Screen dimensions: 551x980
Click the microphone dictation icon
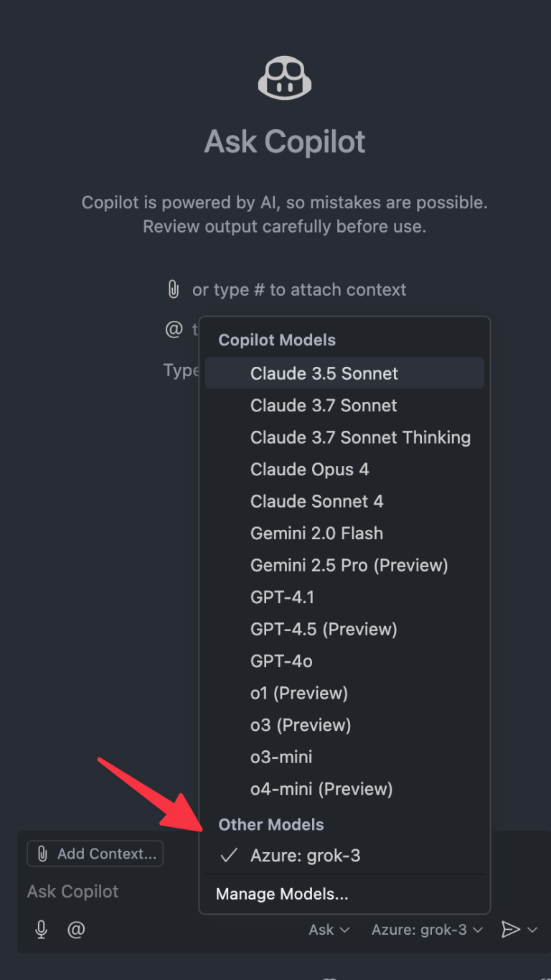click(x=41, y=929)
